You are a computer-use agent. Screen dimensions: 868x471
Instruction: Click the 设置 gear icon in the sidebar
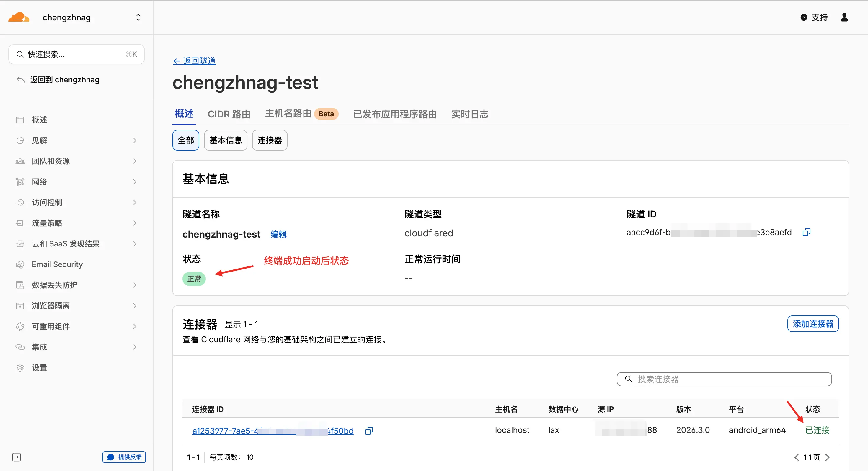[x=20, y=368]
